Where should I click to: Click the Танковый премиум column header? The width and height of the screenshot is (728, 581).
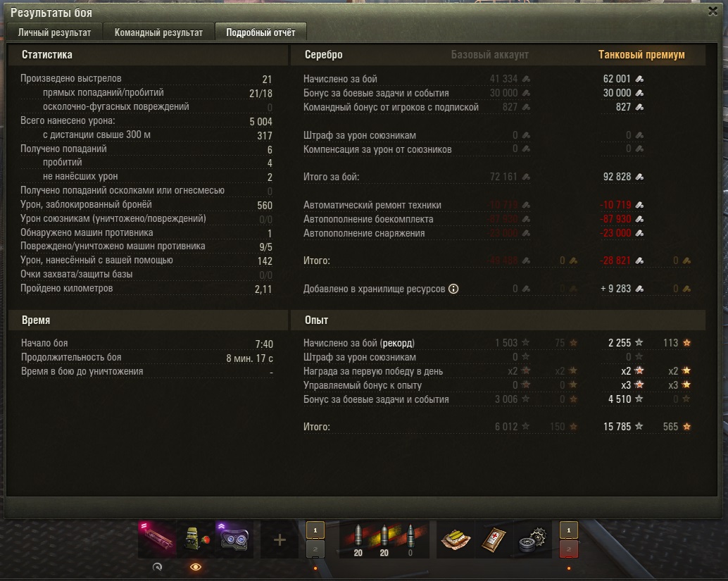[x=641, y=55]
